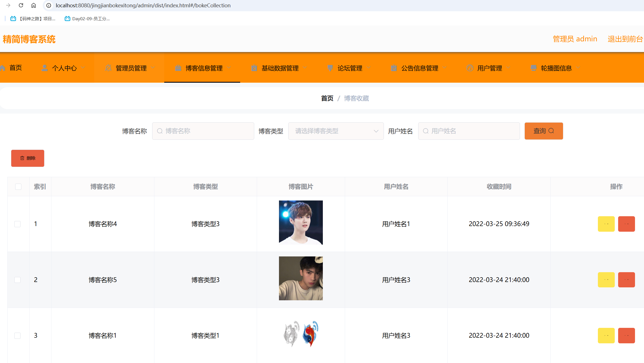Check the row for 博客名称4
The width and height of the screenshot is (644, 363).
point(17,224)
